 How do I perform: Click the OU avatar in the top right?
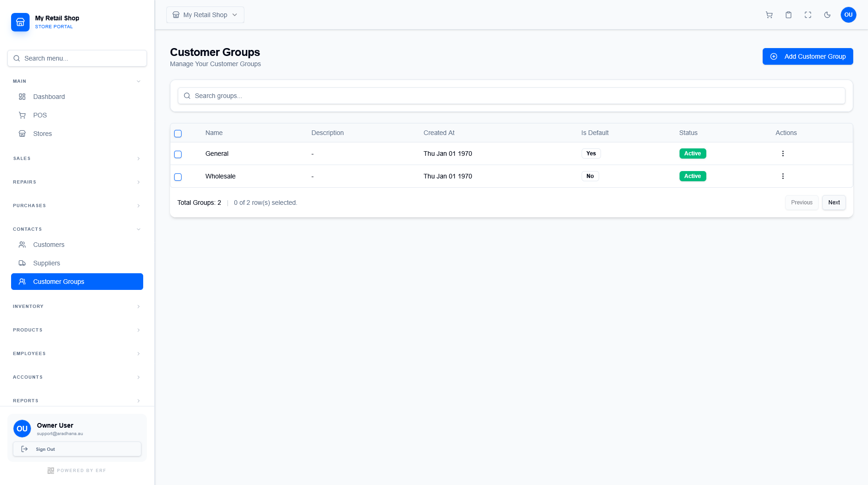(848, 14)
